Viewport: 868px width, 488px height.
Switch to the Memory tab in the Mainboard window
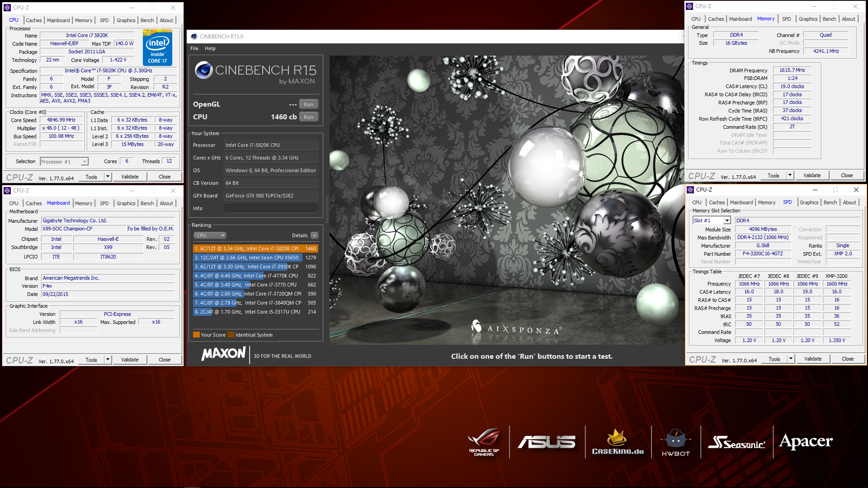[x=84, y=203]
